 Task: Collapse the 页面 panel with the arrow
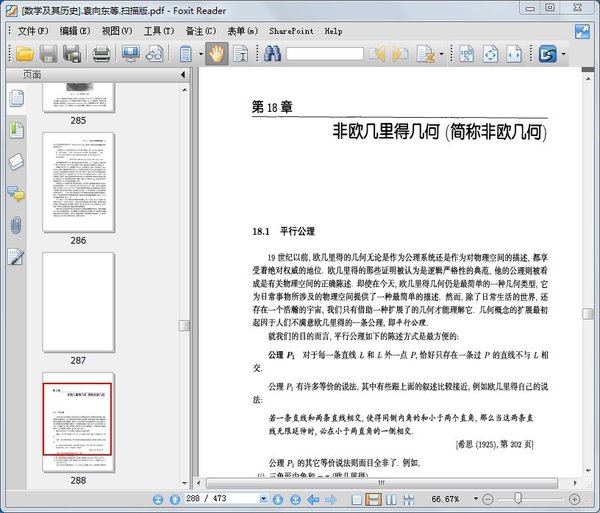point(183,75)
